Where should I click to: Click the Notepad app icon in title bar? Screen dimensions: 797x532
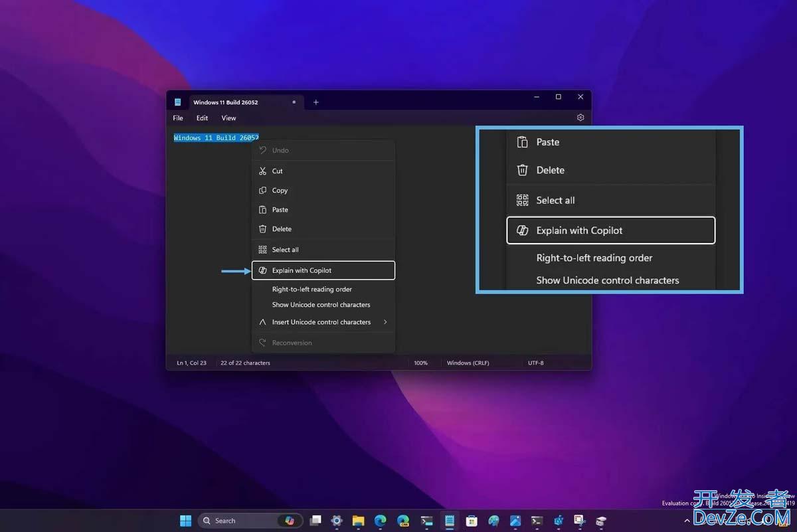tap(178, 102)
